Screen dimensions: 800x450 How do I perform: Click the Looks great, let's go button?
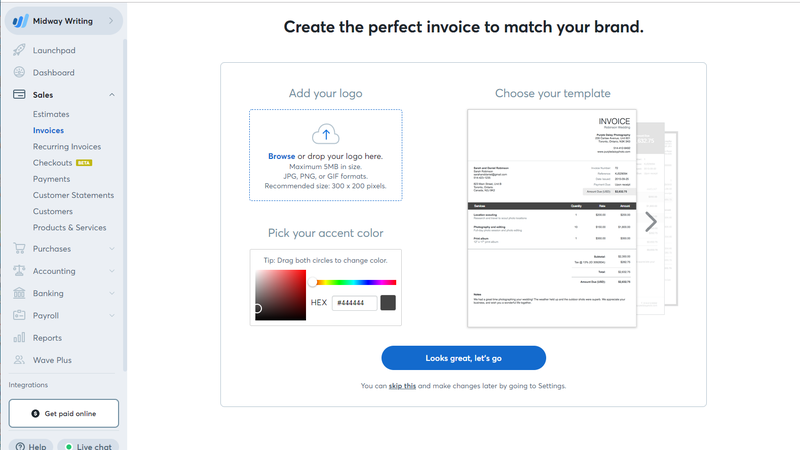pos(463,358)
